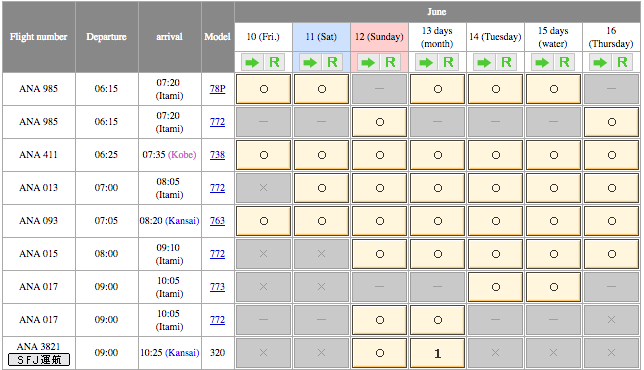The image size is (644, 370).
Task: Click ANA 015 flight number cell
Action: tap(39, 254)
